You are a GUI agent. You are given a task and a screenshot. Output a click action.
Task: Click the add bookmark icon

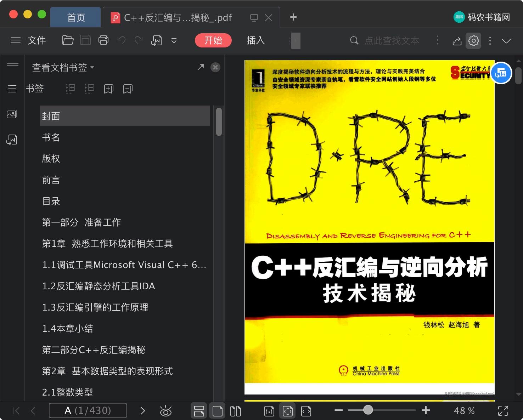click(x=109, y=89)
